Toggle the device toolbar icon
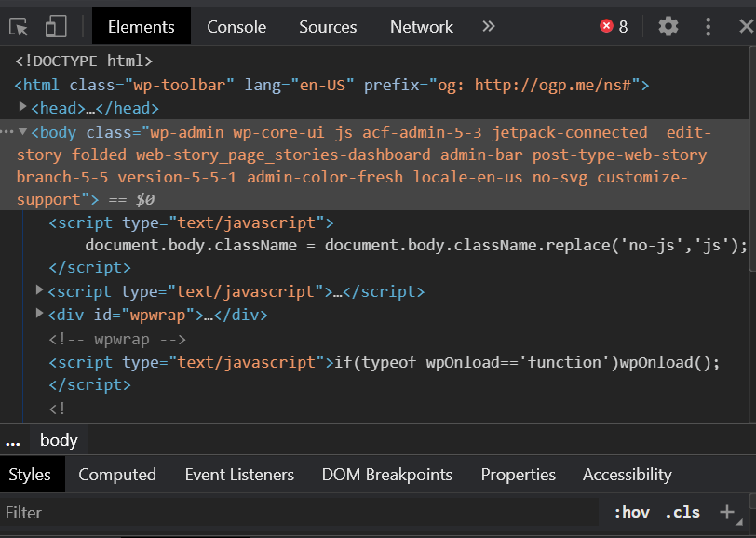The image size is (756, 538). 56,26
